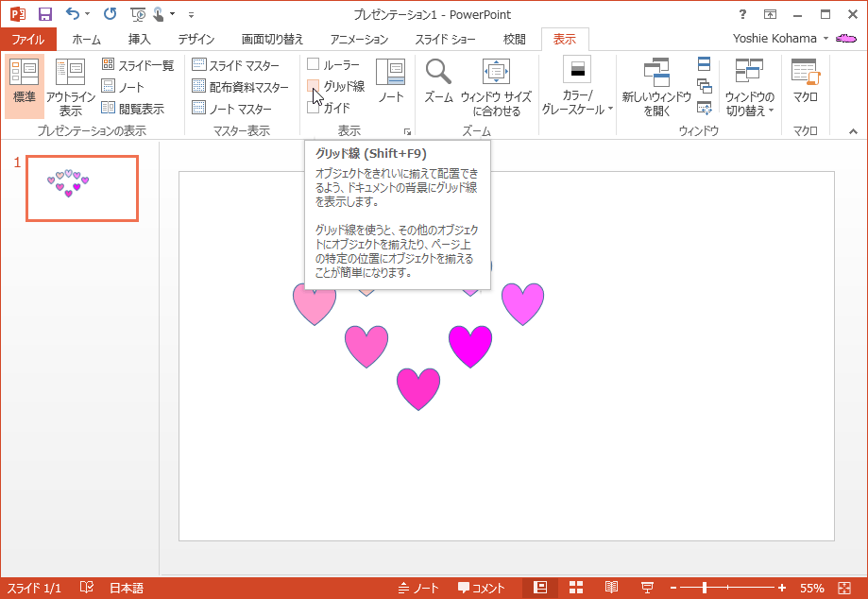Screen dimensions: 868x599
Task: Switch to Slide Show (スライド ショー) tab
Action: 445,40
